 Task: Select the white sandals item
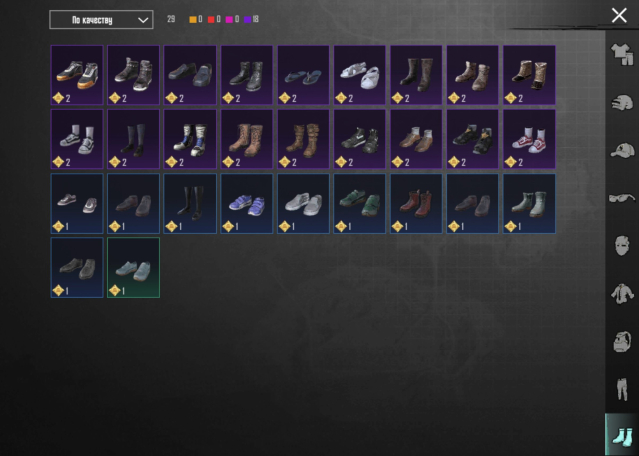(x=360, y=75)
